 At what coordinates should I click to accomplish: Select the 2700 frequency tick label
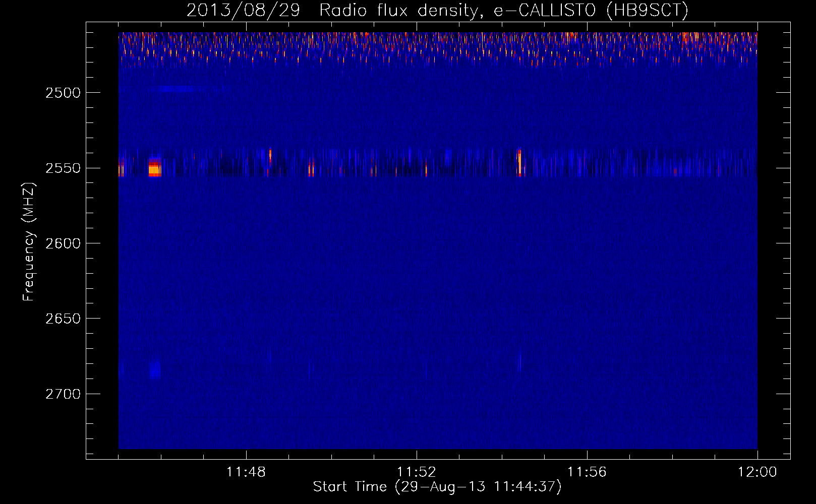click(63, 394)
